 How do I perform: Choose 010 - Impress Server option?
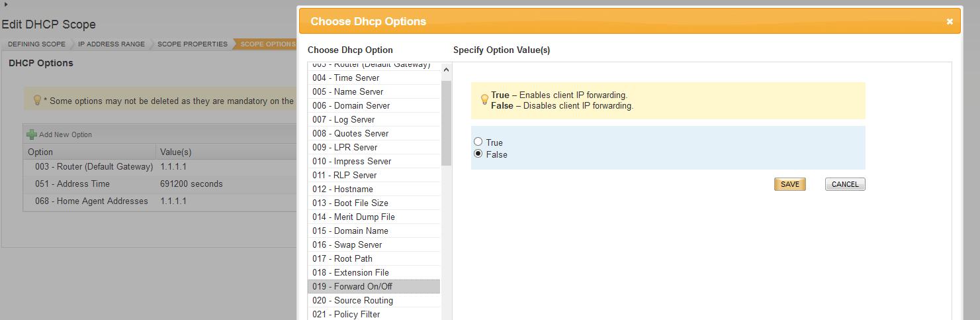pos(374,161)
